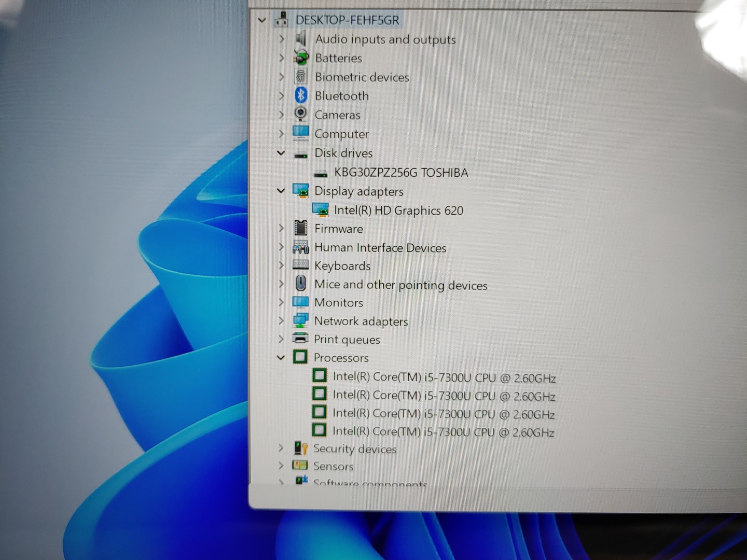Select the Human Interface Devices label
This screenshot has width=747, height=560.
(380, 248)
